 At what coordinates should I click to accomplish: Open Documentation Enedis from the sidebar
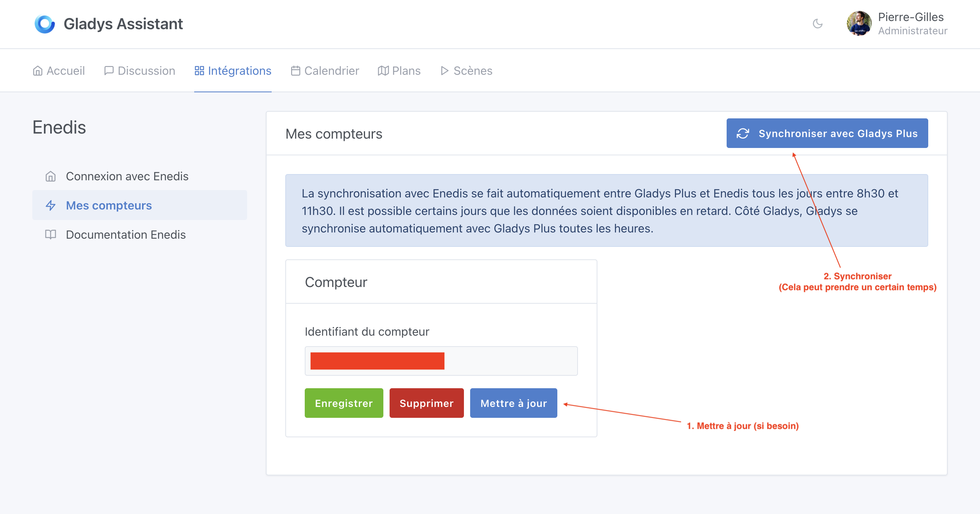(x=126, y=234)
